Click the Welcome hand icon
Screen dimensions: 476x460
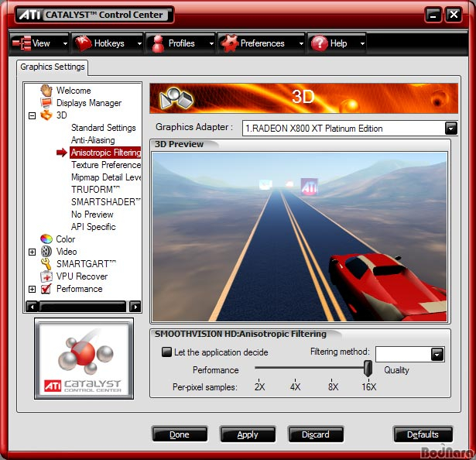click(x=46, y=91)
